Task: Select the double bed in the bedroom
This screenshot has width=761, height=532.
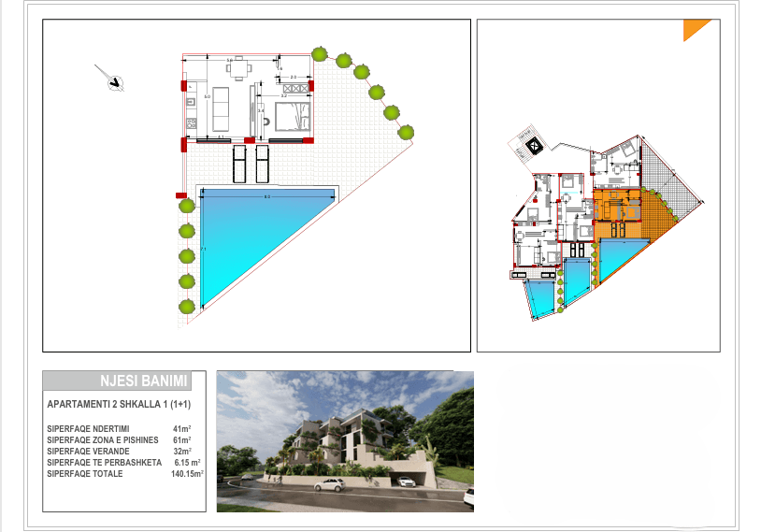Action: tap(293, 117)
